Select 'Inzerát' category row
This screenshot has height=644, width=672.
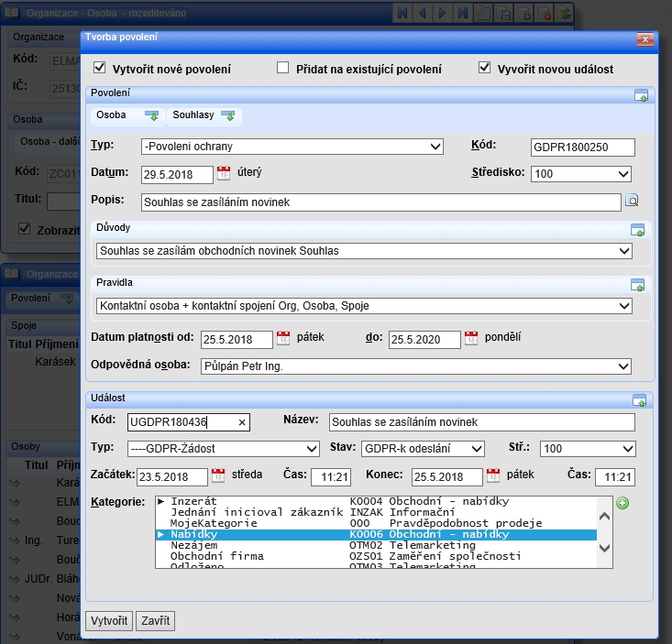[x=376, y=501]
